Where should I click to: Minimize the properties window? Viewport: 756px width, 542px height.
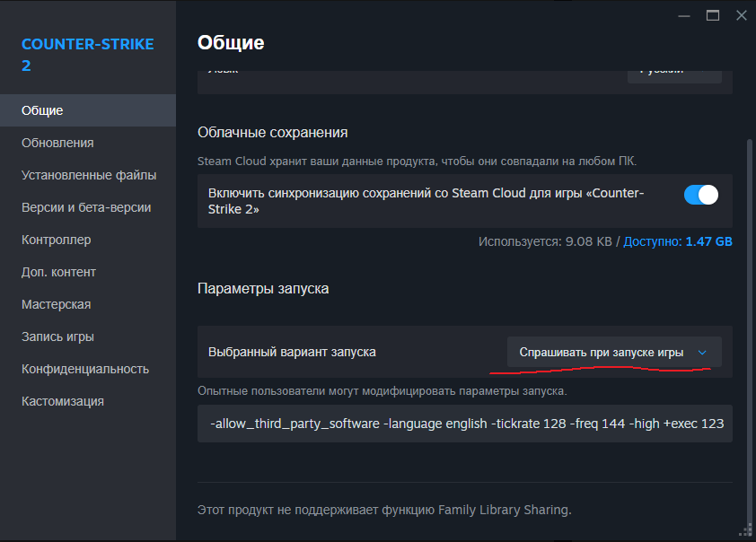click(x=684, y=16)
